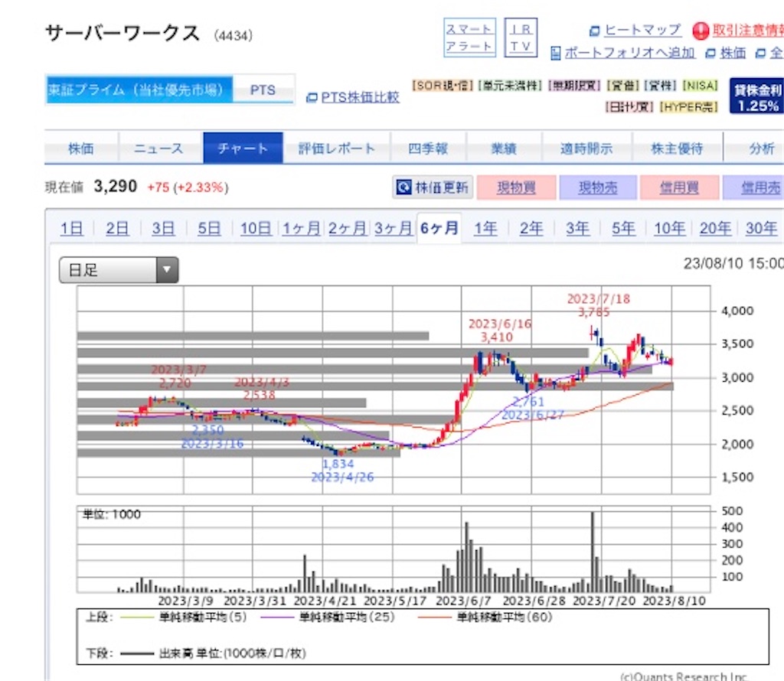Click the 株価更新 refresh button
The width and height of the screenshot is (784, 681).
tap(433, 187)
